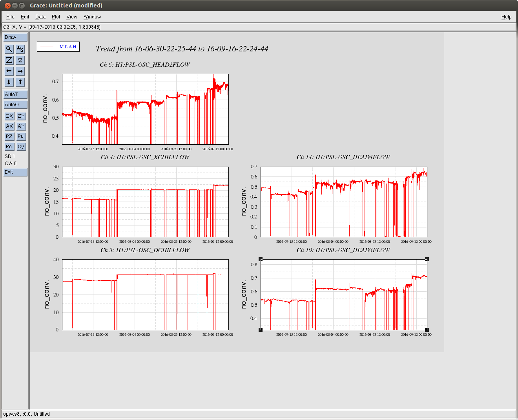Click the AY autoscale Y button
This screenshot has width=518, height=420.
tap(21, 126)
